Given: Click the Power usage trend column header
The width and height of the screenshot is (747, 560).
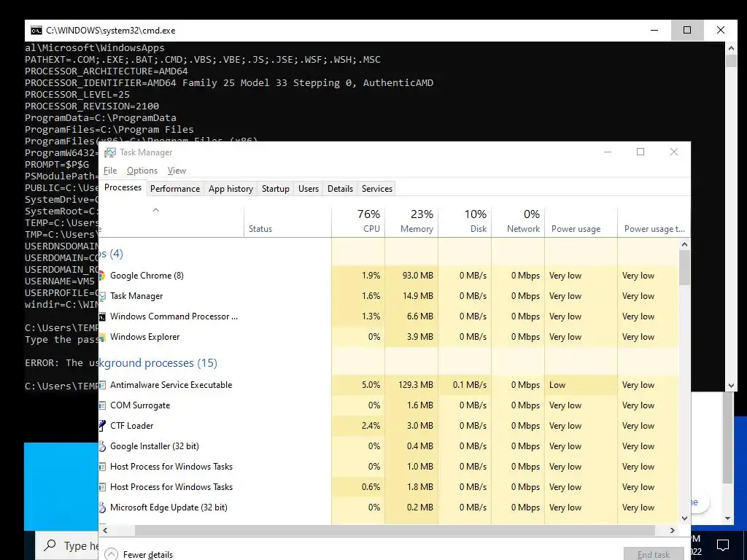Looking at the screenshot, I should pos(654,222).
